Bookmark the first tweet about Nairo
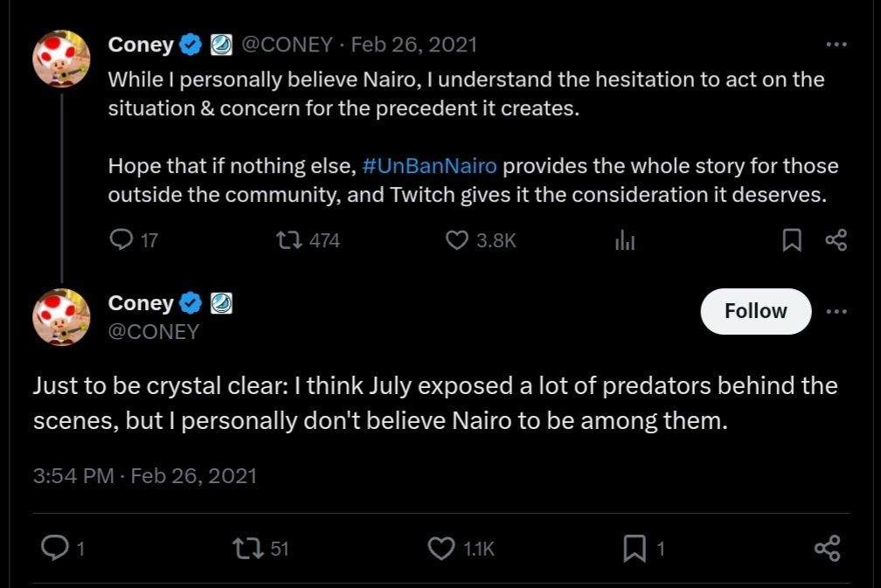 click(x=791, y=240)
